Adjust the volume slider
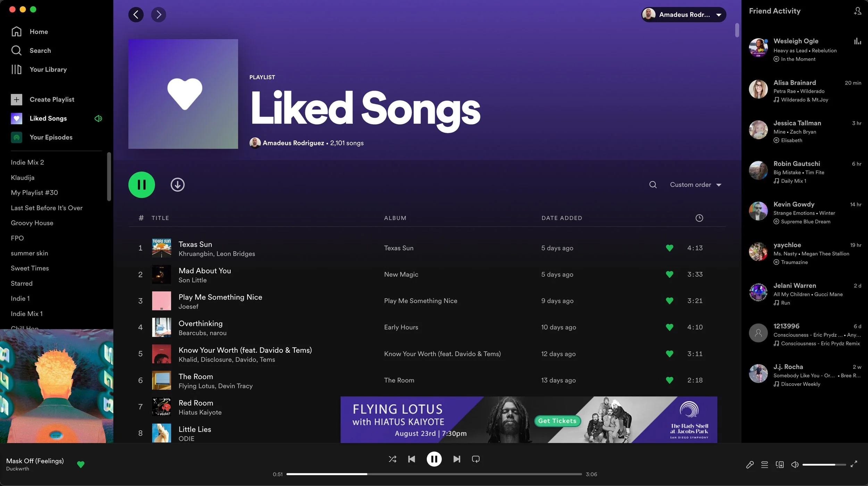The image size is (868, 486). click(x=823, y=464)
